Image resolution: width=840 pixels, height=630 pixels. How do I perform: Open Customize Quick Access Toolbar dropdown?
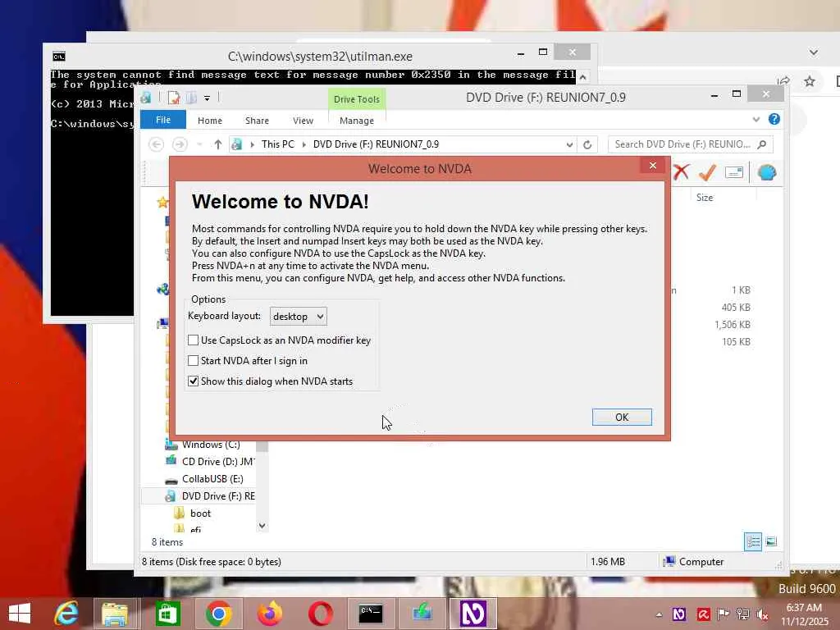tap(207, 98)
